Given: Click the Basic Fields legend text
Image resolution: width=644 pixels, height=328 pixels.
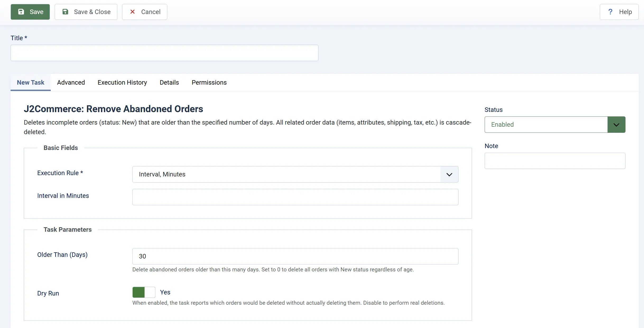Looking at the screenshot, I should pyautogui.click(x=61, y=148).
